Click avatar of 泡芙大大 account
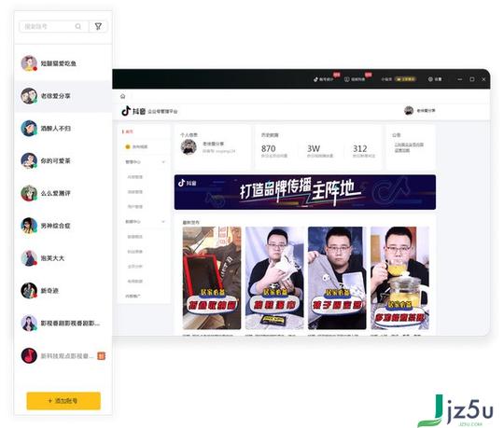Image resolution: width=504 pixels, height=428 pixels. tap(29, 258)
